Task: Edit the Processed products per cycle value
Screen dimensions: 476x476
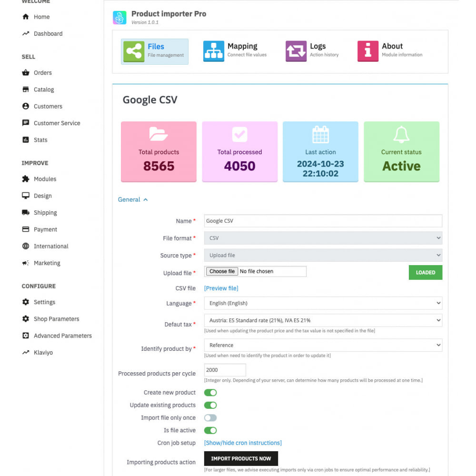Action: pyautogui.click(x=225, y=370)
